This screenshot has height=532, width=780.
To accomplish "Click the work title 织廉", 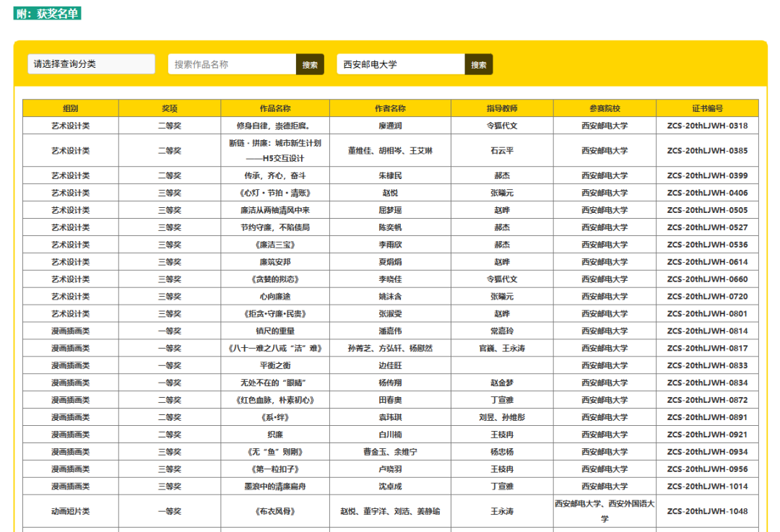I will [275, 435].
